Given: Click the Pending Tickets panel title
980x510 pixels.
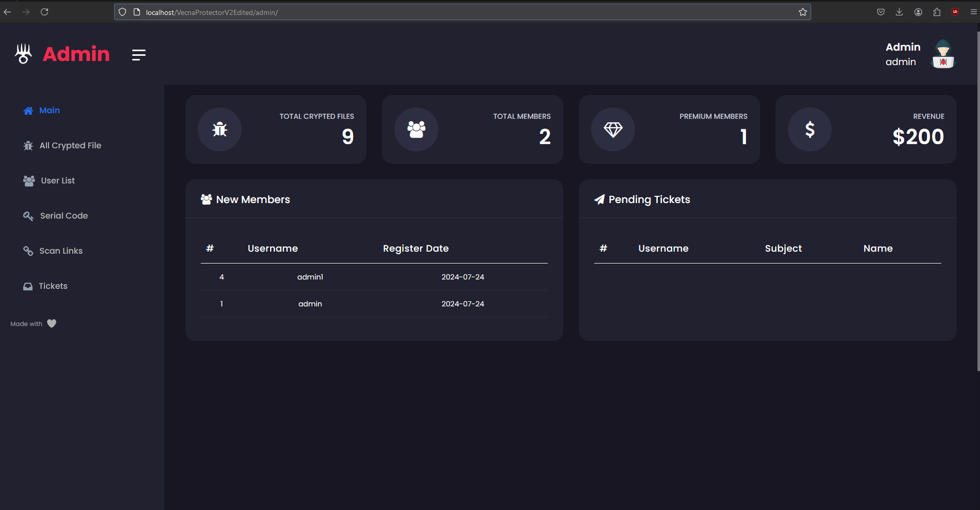Looking at the screenshot, I should tap(649, 199).
